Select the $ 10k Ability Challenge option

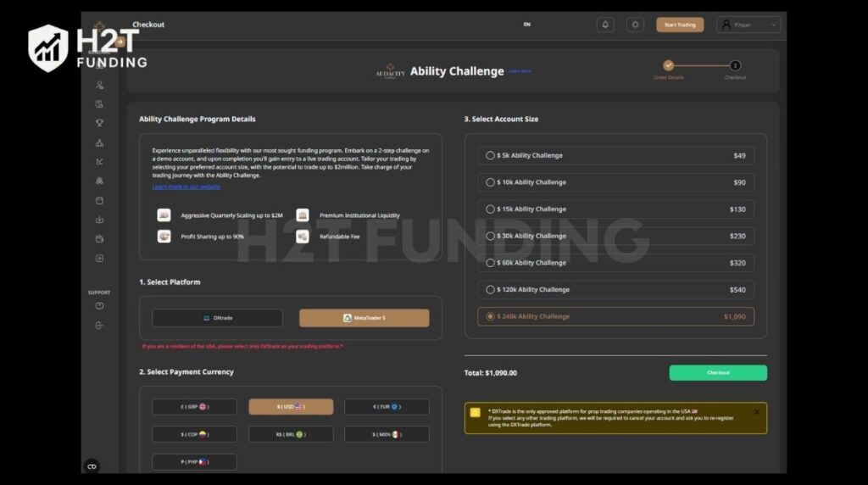(x=615, y=182)
